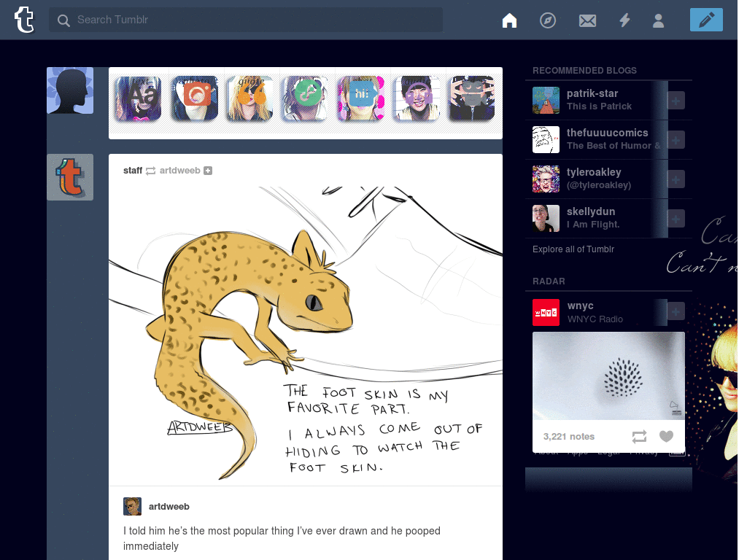Image resolution: width=747 pixels, height=560 pixels.
Task: Follow thefuuuucomics with plus button
Action: tap(676, 140)
